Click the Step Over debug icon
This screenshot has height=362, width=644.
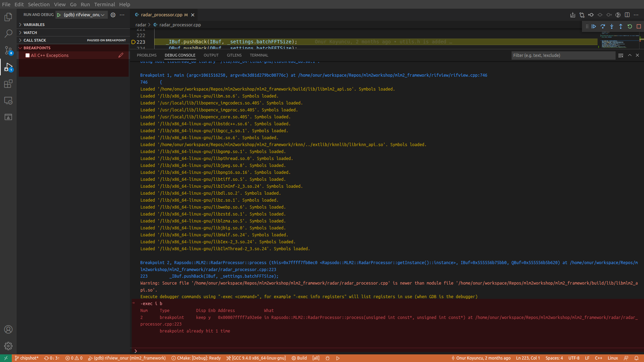(603, 26)
